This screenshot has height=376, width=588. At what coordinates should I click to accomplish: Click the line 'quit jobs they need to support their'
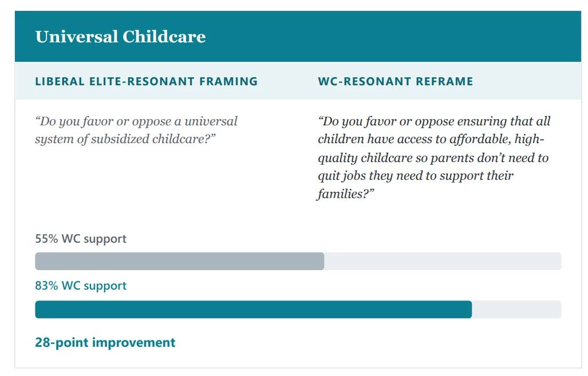tap(416, 176)
